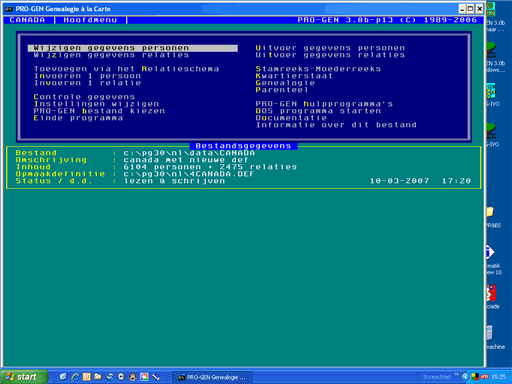Click 'lezen & schrijven' status value
512x384 pixels.
174,181
